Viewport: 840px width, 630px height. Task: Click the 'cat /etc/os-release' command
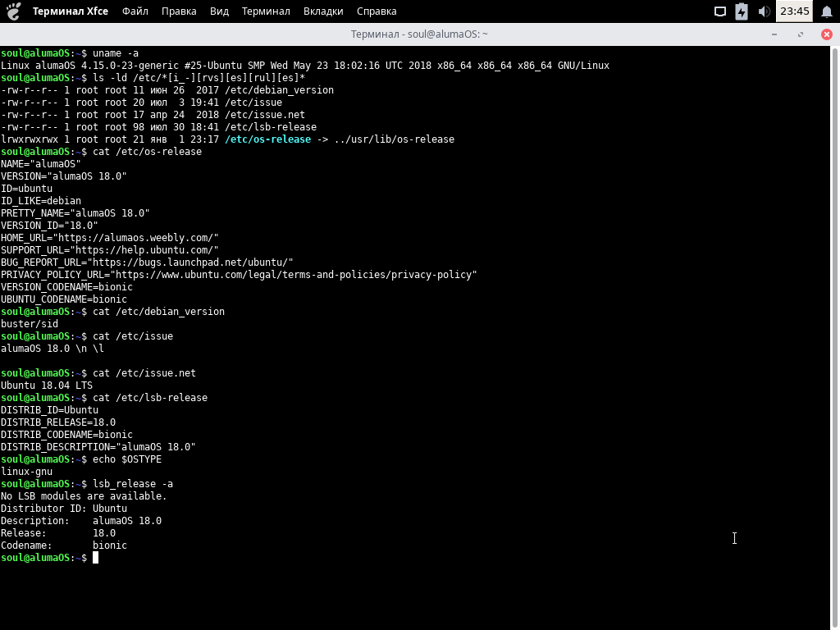[x=148, y=152]
